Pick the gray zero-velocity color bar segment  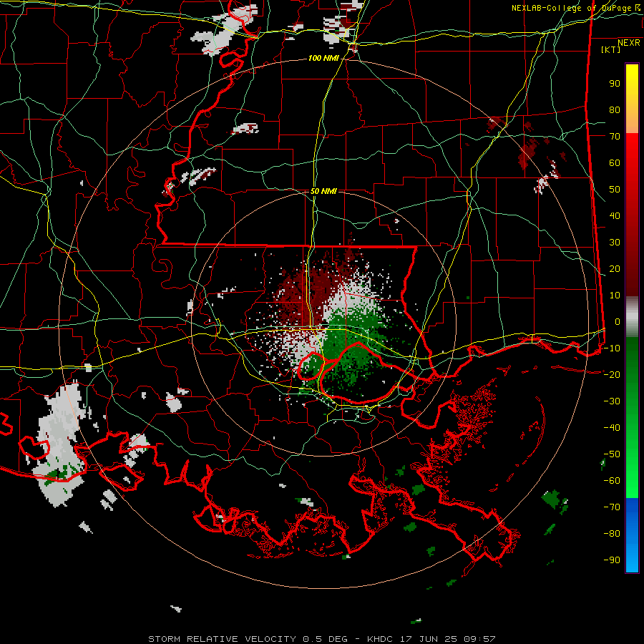point(632,317)
